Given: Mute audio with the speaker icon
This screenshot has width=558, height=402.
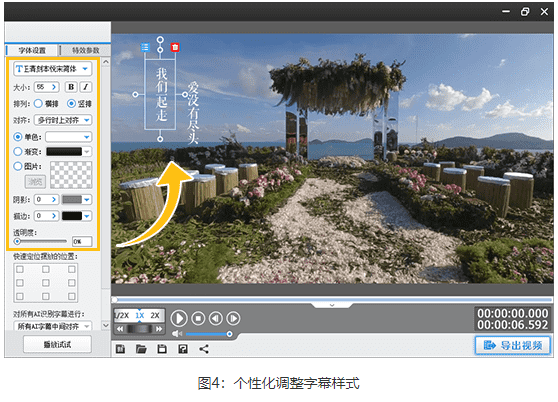Looking at the screenshot, I should pos(177,334).
